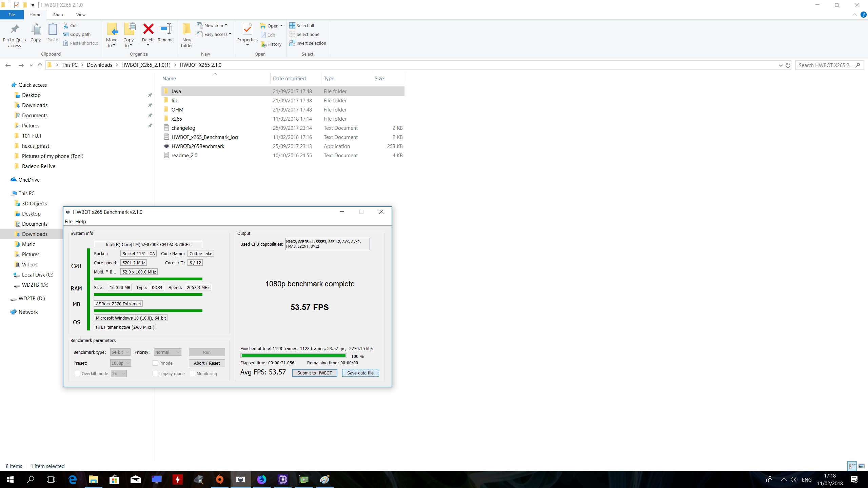
Task: Open the Overkill 2x dropdown
Action: tap(118, 373)
